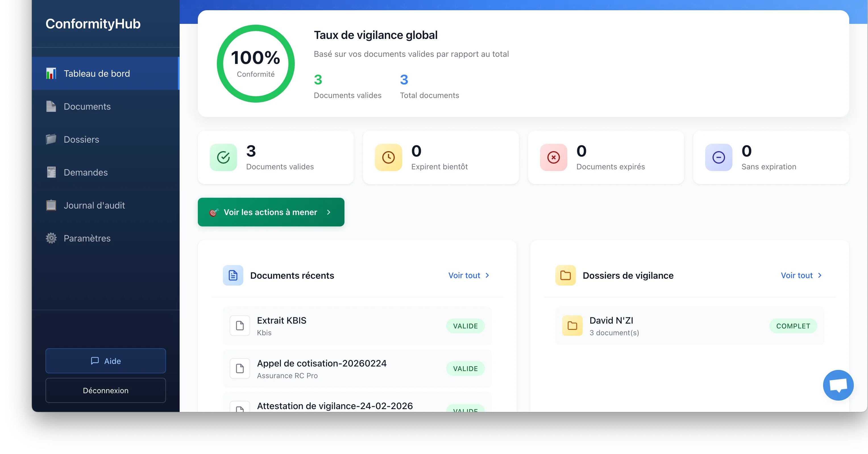This screenshot has width=868, height=454.
Task: Click the Sans expiration minus icon
Action: tap(719, 157)
